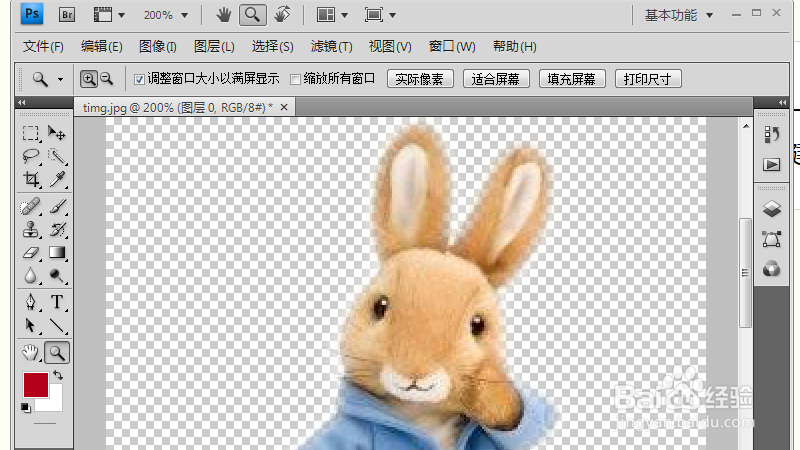Viewport: 800px width, 450px height.
Task: Uncheck resize windows to fit checkbox
Action: [139, 79]
